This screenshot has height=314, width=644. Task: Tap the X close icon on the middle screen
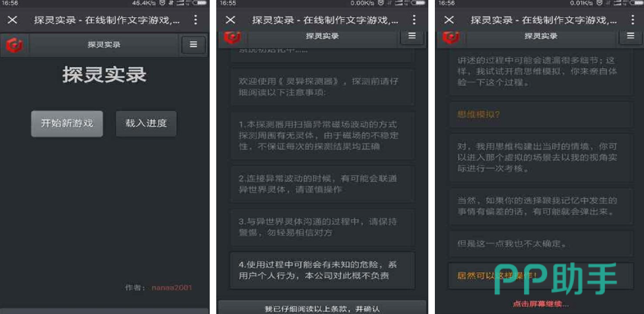(x=231, y=20)
